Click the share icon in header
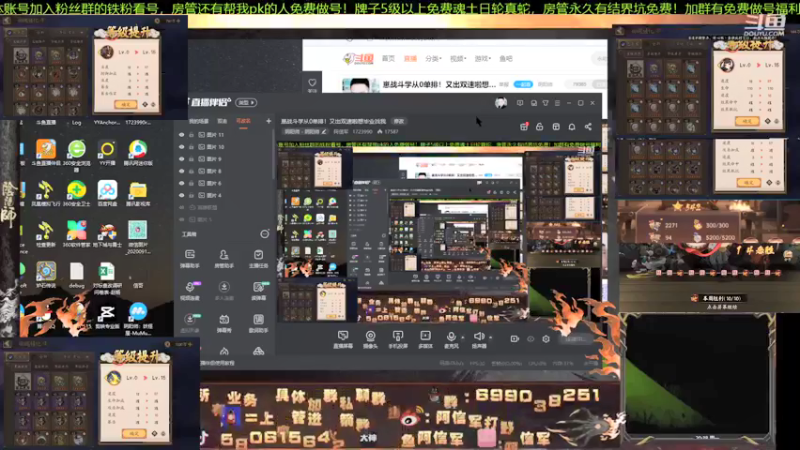The width and height of the screenshot is (800, 450). click(588, 127)
